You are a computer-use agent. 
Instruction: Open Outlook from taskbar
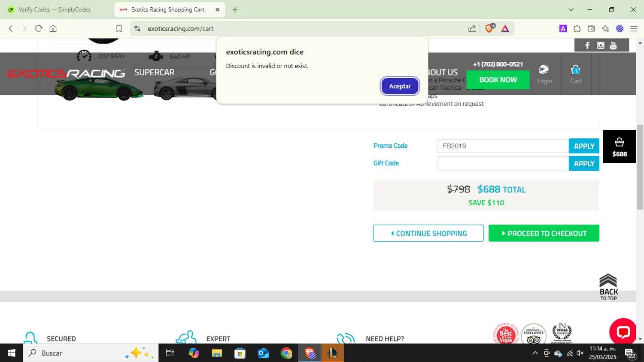[263, 353]
